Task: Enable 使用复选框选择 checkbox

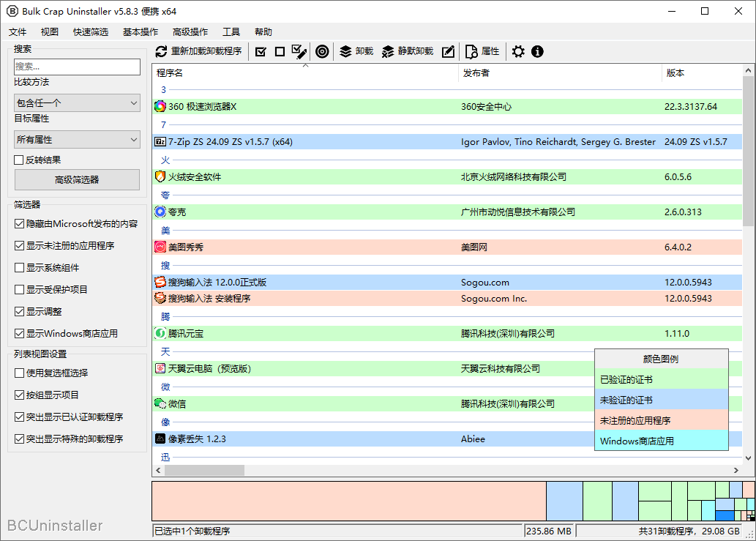Action: (x=19, y=373)
